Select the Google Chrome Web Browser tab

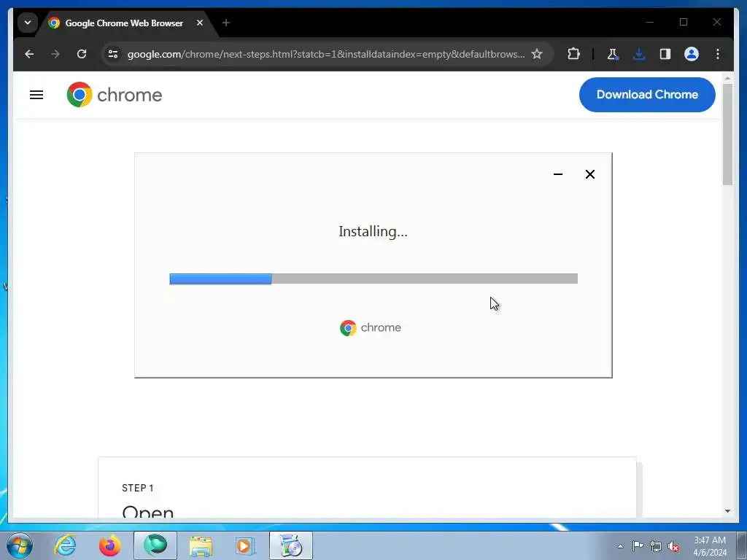[x=124, y=23]
